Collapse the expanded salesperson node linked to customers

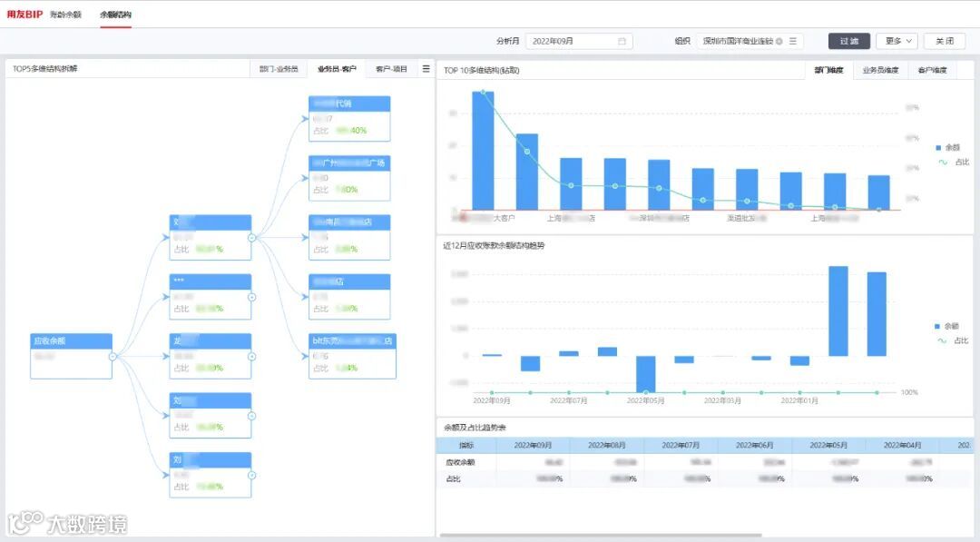(252, 238)
